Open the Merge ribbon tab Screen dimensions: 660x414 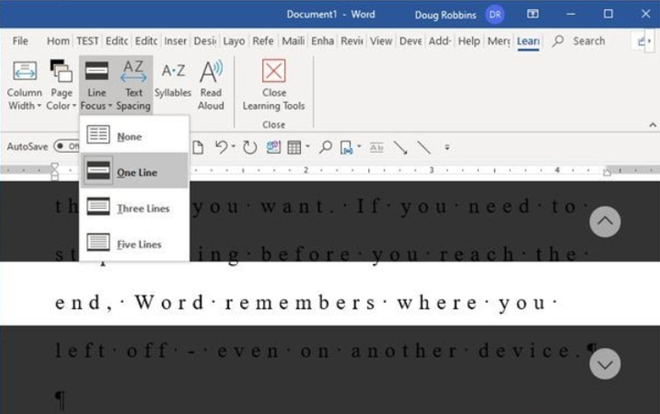coord(499,41)
